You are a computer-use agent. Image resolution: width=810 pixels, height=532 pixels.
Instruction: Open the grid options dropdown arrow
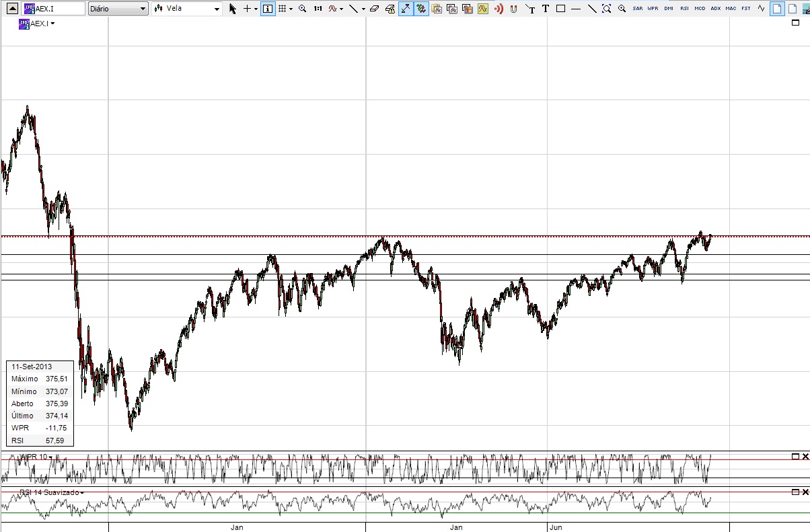point(291,9)
